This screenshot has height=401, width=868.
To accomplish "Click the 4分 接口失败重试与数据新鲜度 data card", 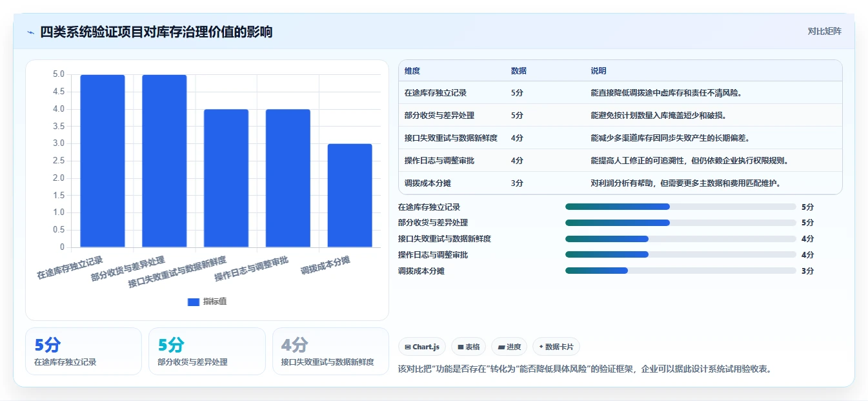I will pyautogui.click(x=330, y=351).
